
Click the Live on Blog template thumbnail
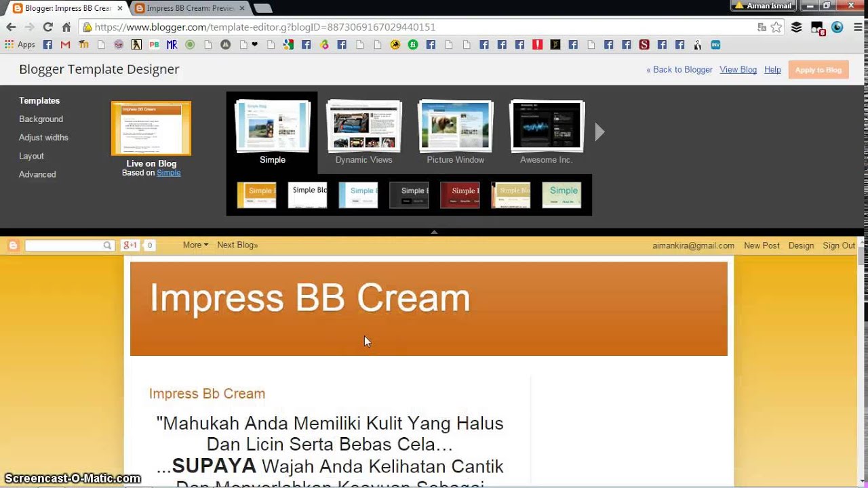[151, 128]
